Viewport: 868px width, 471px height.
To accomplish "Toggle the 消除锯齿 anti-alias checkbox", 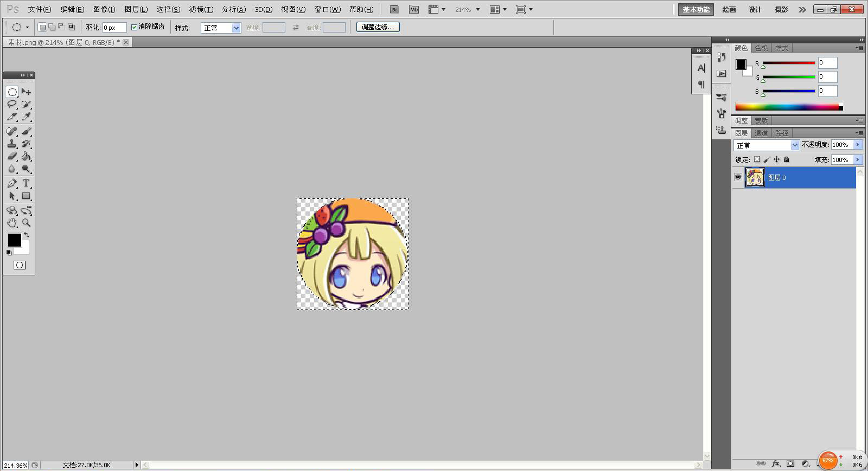I will click(x=135, y=27).
